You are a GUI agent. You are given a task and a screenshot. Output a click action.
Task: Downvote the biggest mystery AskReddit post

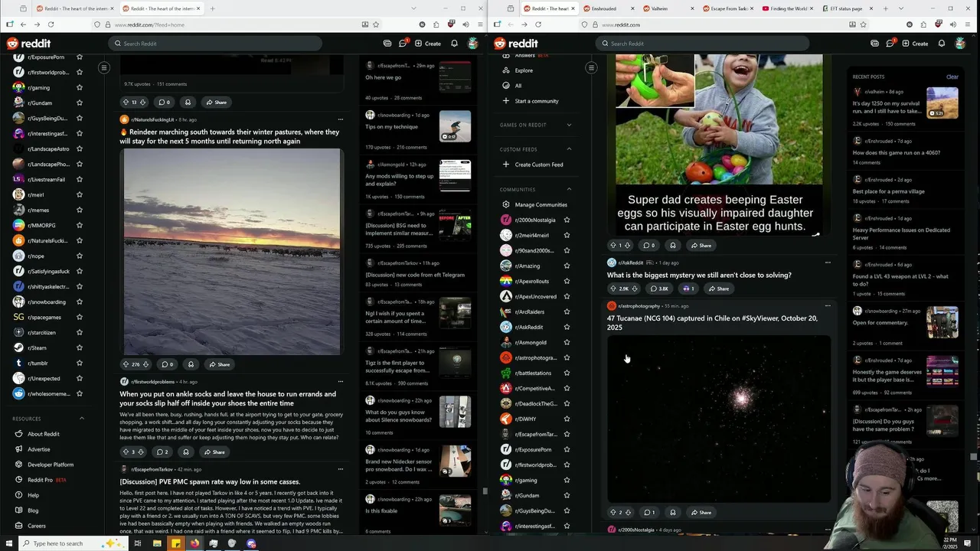click(634, 289)
